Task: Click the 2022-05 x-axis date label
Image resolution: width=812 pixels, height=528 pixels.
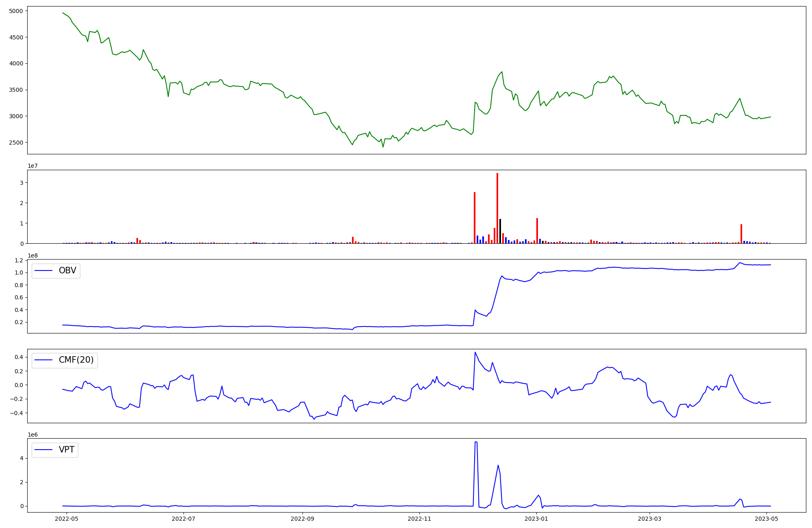Action: point(66,519)
